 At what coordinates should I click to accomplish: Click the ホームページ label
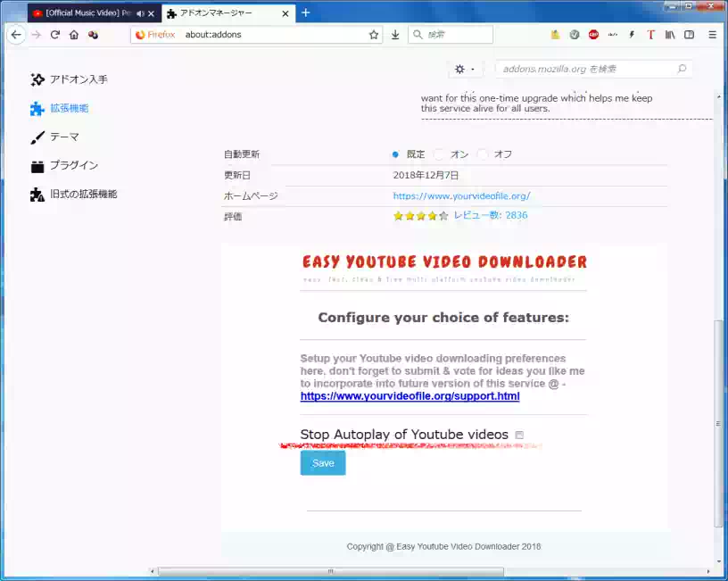[x=251, y=196]
